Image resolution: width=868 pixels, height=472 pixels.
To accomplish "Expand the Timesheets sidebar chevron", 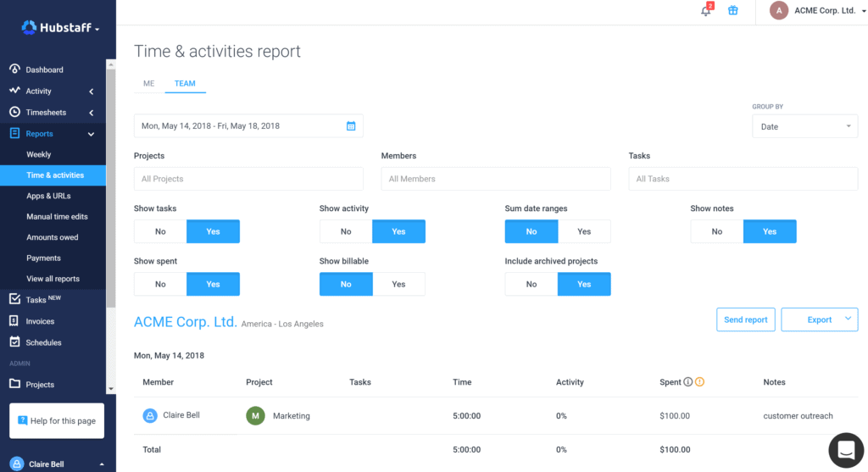I will coord(92,113).
